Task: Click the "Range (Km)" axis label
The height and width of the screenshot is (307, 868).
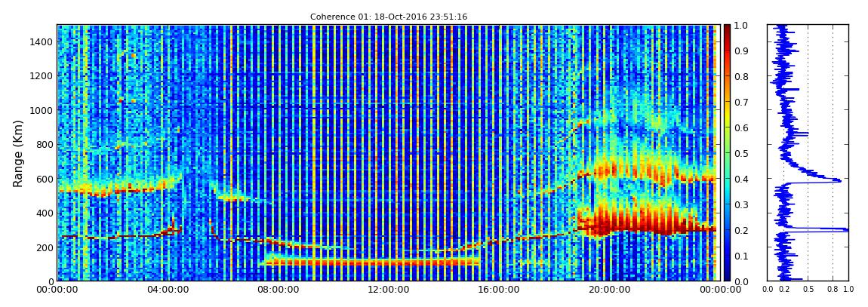Action: coord(18,153)
